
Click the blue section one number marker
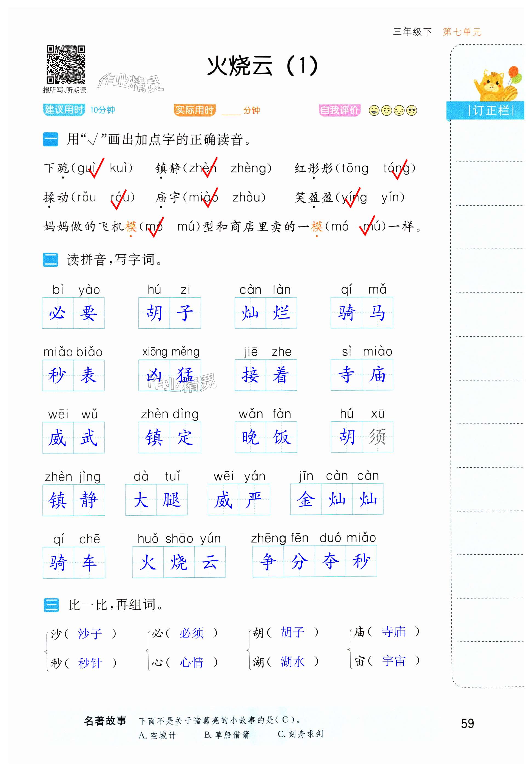pos(50,139)
